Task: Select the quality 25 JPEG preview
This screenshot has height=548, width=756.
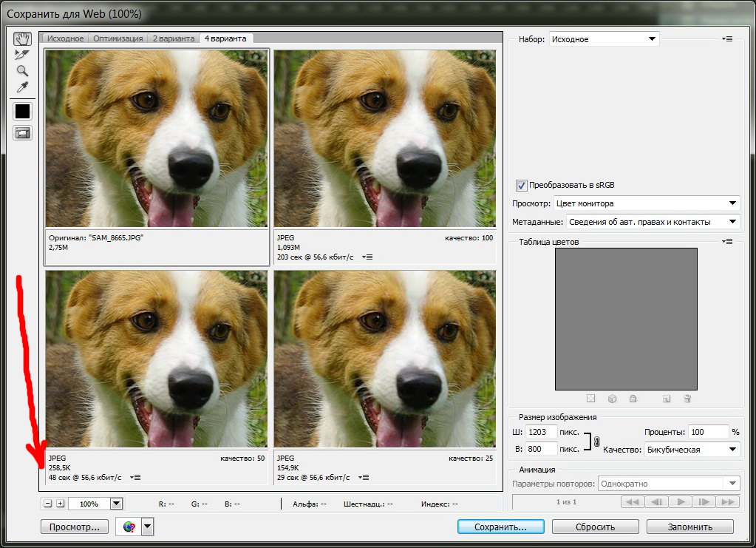Action: point(384,359)
